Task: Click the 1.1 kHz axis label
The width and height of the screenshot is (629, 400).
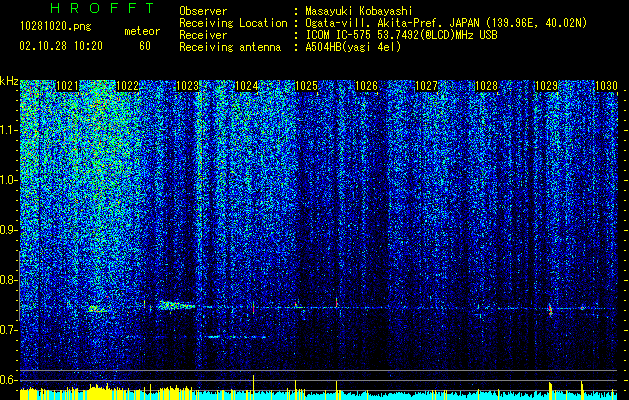Action: (x=8, y=130)
